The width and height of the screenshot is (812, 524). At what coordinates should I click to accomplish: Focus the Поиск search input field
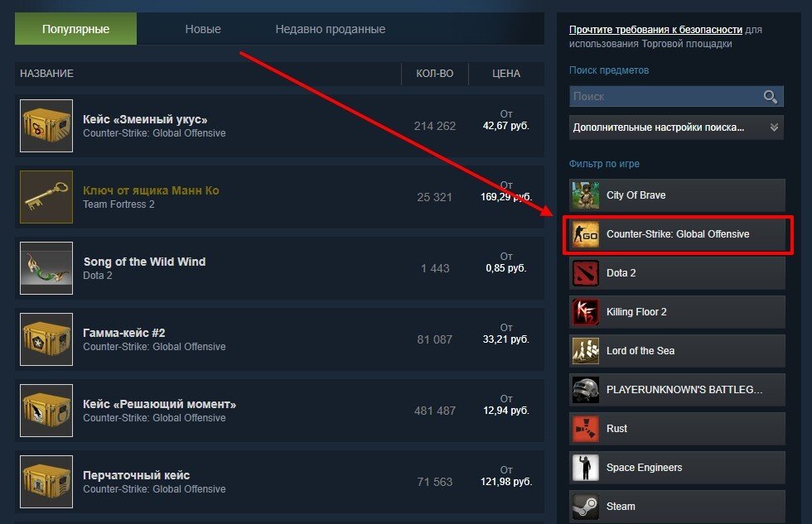point(666,96)
